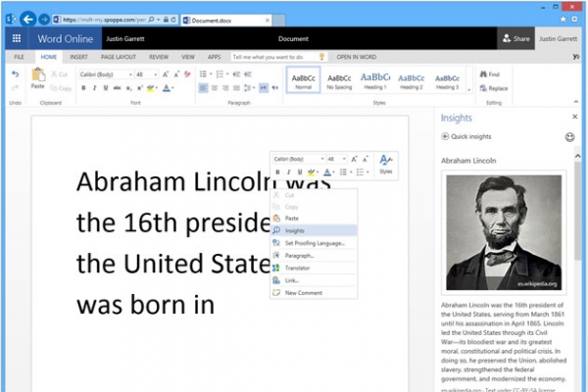Screen dimensions: 588x392
Task: Click ribbon Numbering list icon
Action: click(220, 73)
